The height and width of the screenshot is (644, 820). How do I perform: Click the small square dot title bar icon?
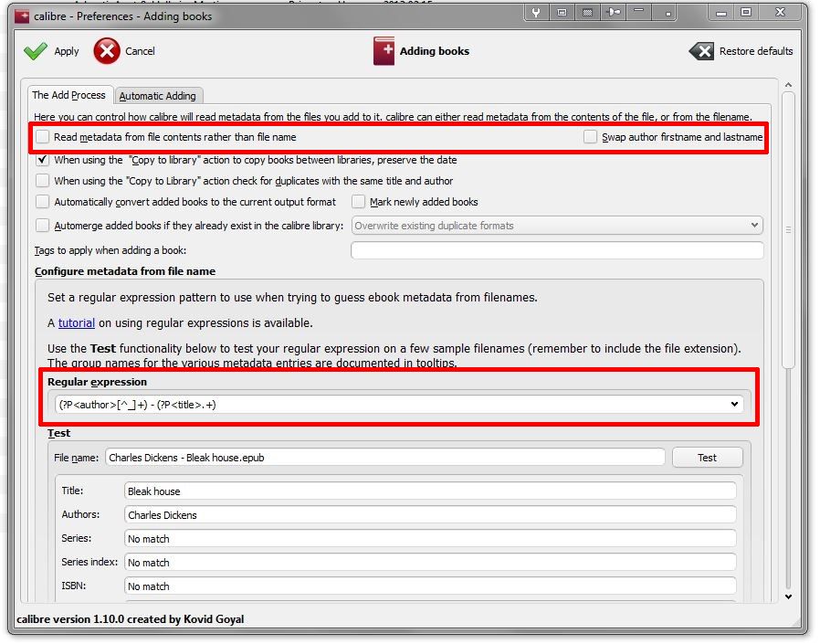pos(668,14)
